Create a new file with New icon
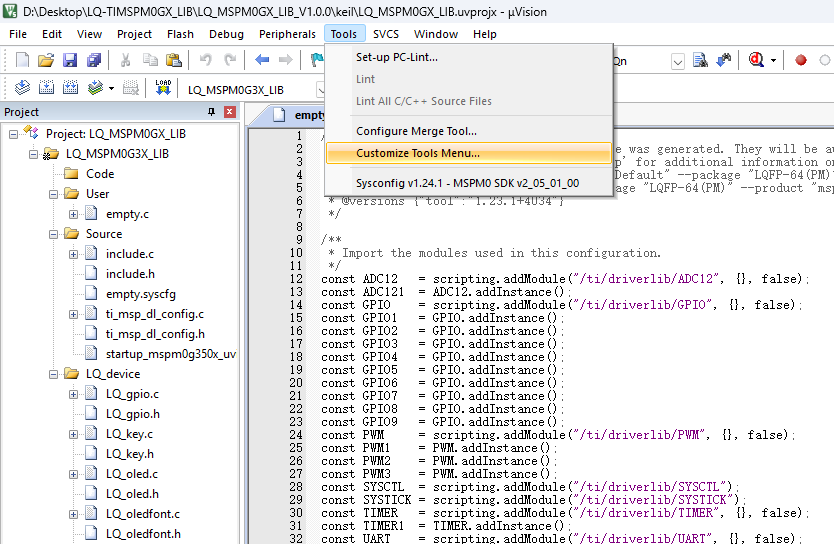Viewport: 834px width, 544px height. coord(22,60)
